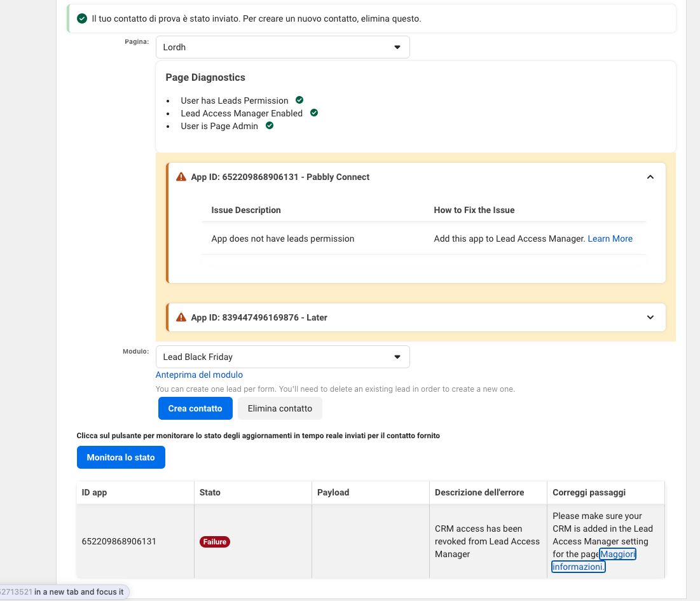Click the Stato column header
700x601 pixels.
click(x=210, y=492)
